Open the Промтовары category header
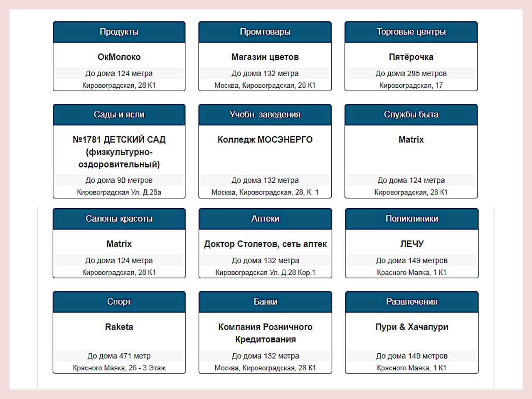Viewport: 532px width, 399px height. (265, 32)
